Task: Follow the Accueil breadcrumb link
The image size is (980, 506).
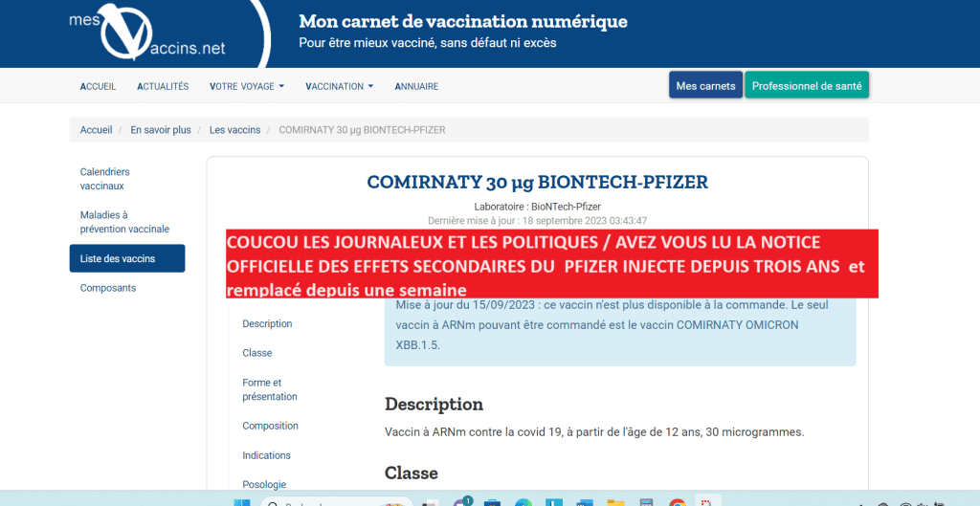Action: (96, 130)
